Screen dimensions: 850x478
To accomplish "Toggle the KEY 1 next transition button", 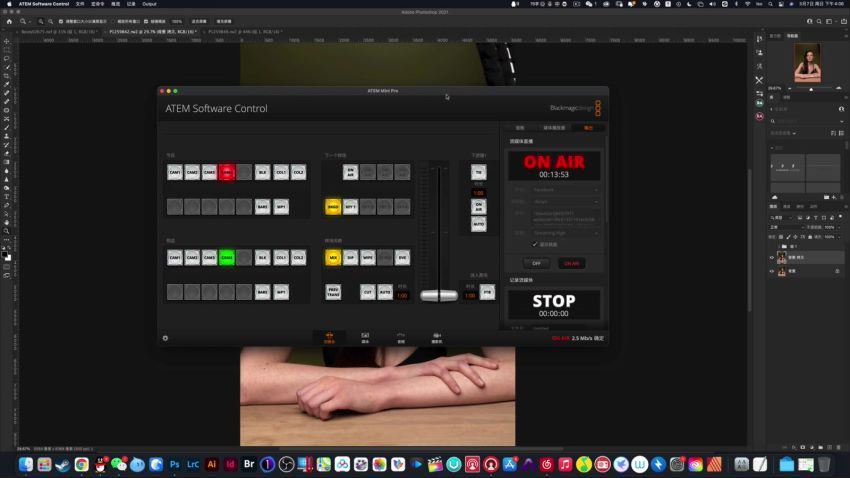I will tap(351, 206).
